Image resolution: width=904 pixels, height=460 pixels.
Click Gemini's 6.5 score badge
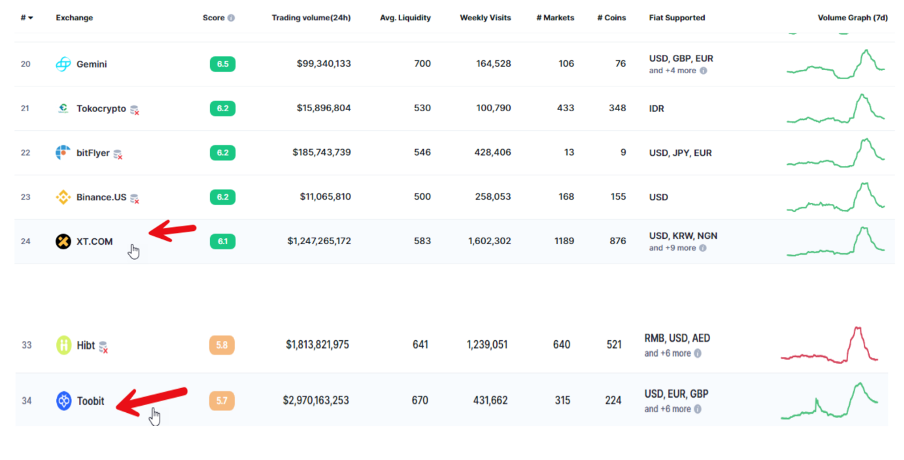click(223, 64)
